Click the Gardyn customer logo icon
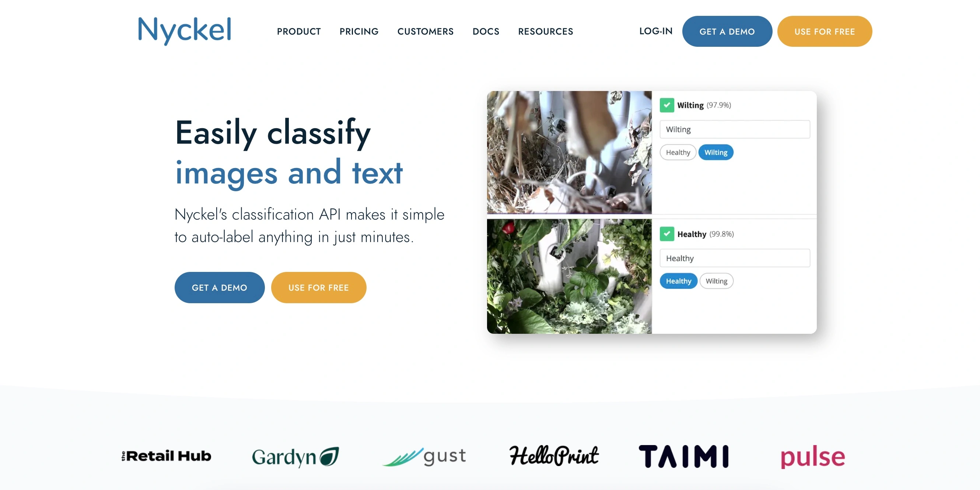 (295, 455)
